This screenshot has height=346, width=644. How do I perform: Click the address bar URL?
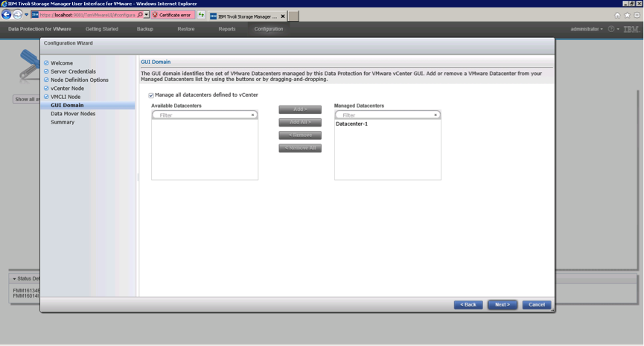click(x=88, y=15)
